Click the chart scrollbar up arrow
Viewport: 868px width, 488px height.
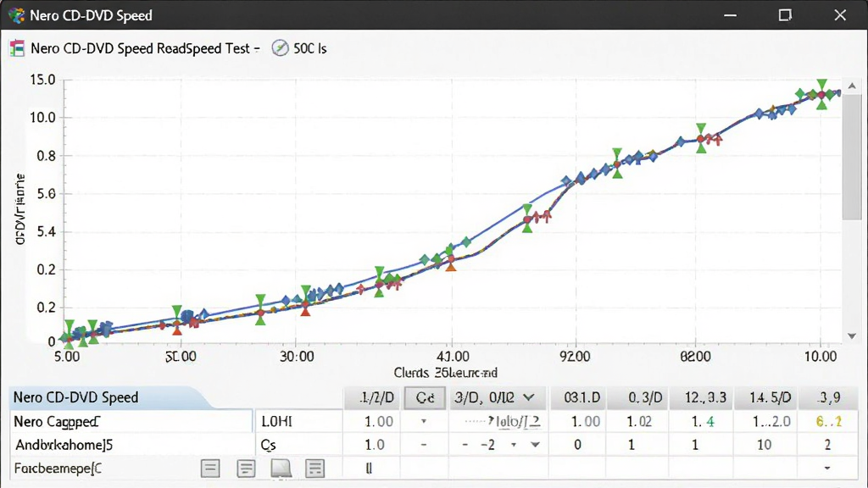click(x=852, y=86)
